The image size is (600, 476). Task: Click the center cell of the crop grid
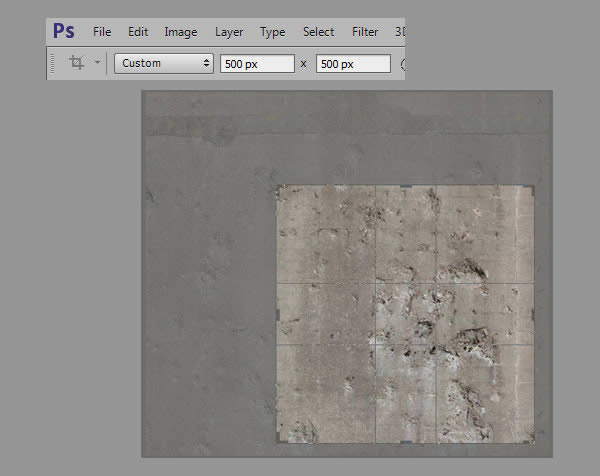point(406,314)
